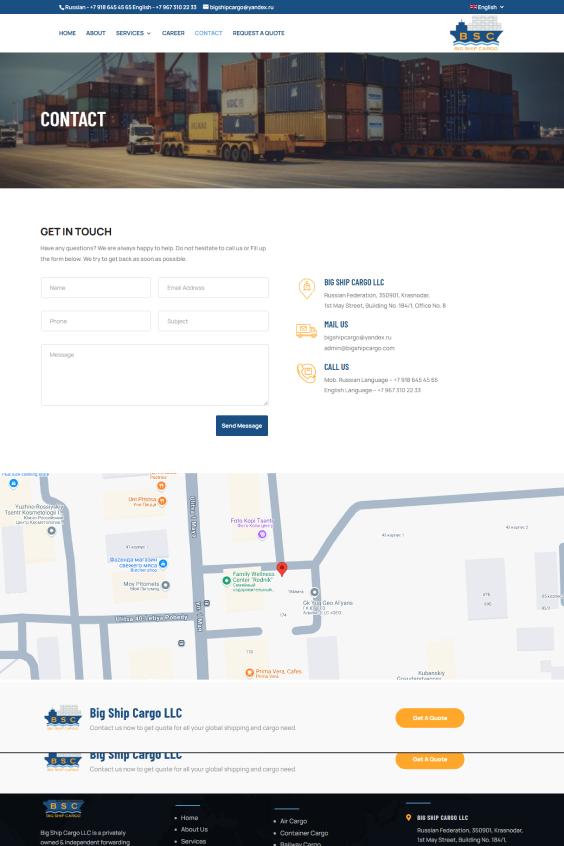564x846 pixels.
Task: Open REQUEST A QUOTE from the navigation
Action: pos(259,33)
